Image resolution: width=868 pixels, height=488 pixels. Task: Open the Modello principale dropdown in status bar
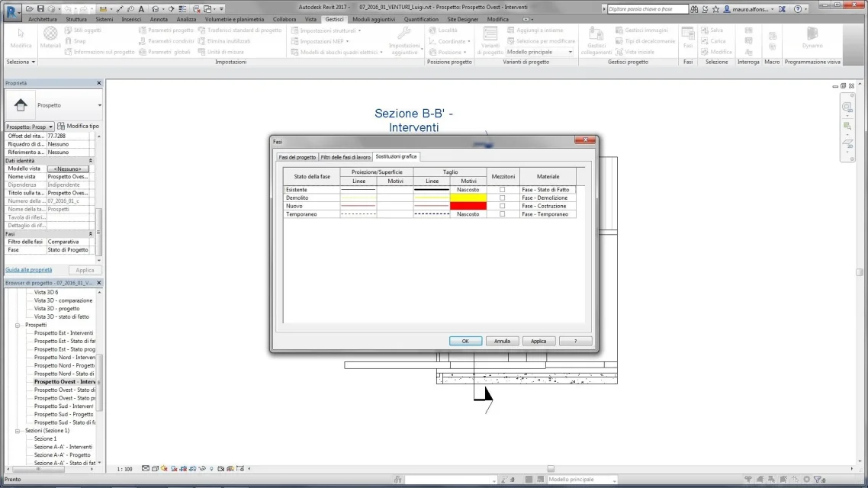click(x=581, y=479)
